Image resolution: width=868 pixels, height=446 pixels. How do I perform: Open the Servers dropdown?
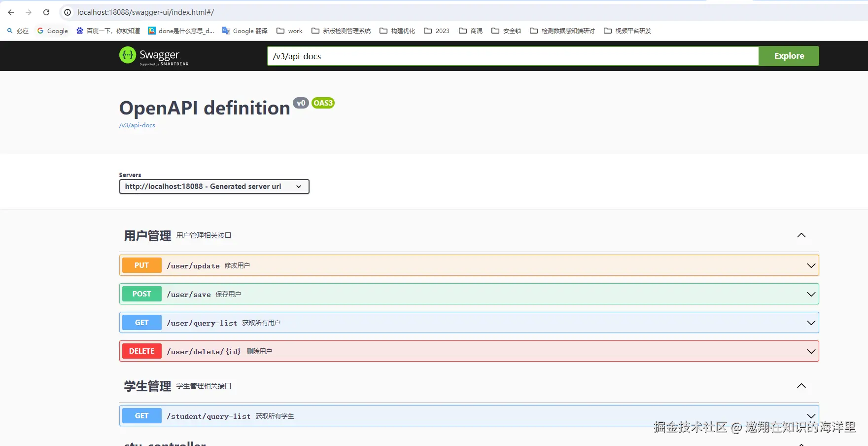(x=214, y=186)
